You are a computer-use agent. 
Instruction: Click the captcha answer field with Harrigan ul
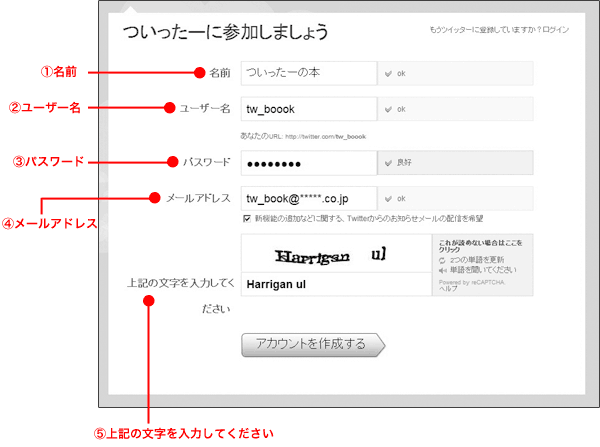(336, 284)
